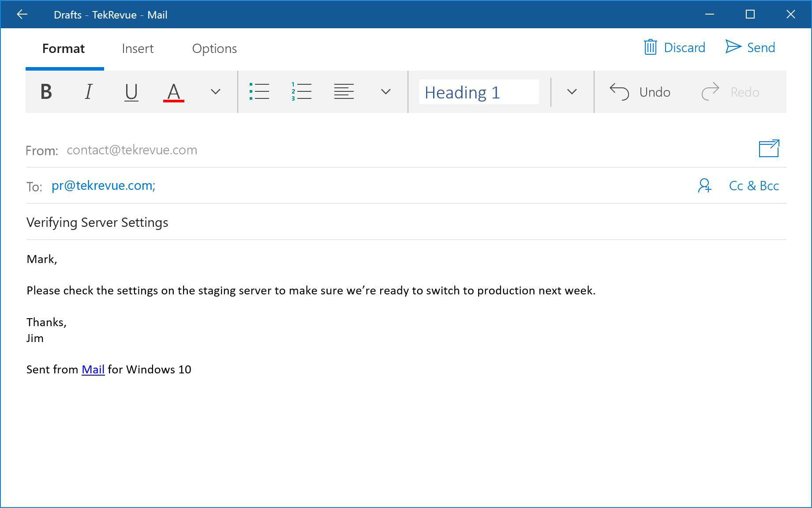Undo the last action
This screenshot has height=508, width=812.
(640, 92)
